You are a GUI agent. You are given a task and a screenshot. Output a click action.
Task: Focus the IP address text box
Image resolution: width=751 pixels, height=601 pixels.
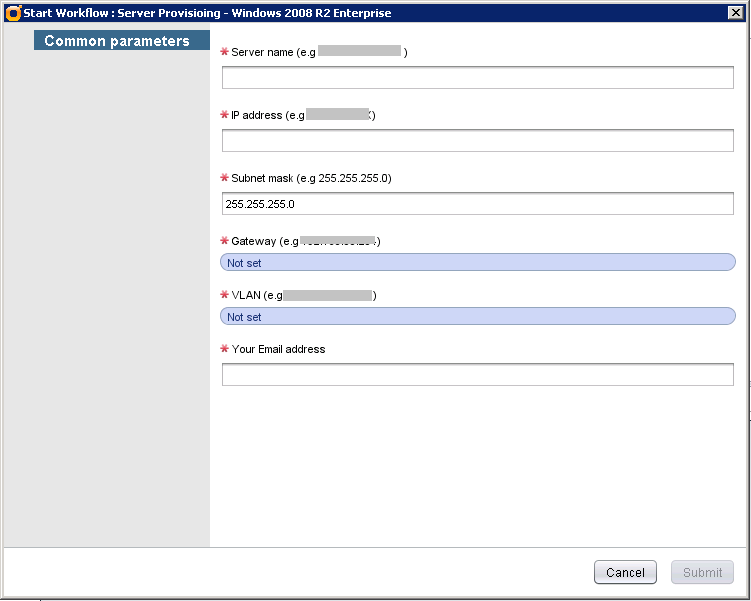click(x=477, y=141)
